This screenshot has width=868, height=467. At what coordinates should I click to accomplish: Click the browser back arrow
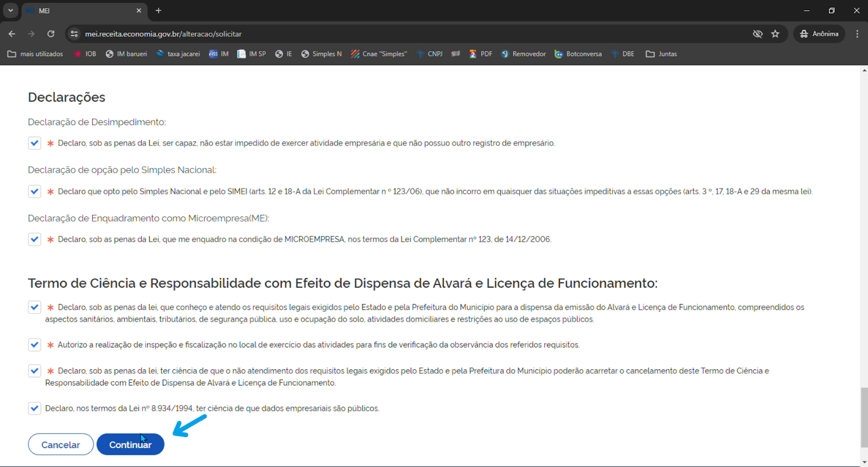(12, 34)
